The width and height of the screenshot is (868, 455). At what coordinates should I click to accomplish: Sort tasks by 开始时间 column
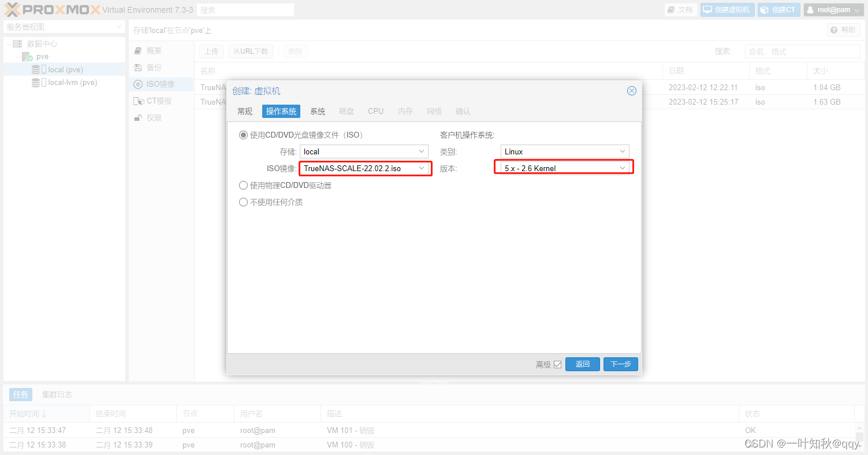point(46,414)
